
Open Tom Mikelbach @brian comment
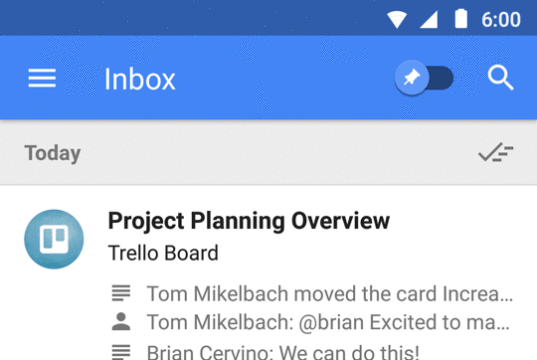pos(328,323)
